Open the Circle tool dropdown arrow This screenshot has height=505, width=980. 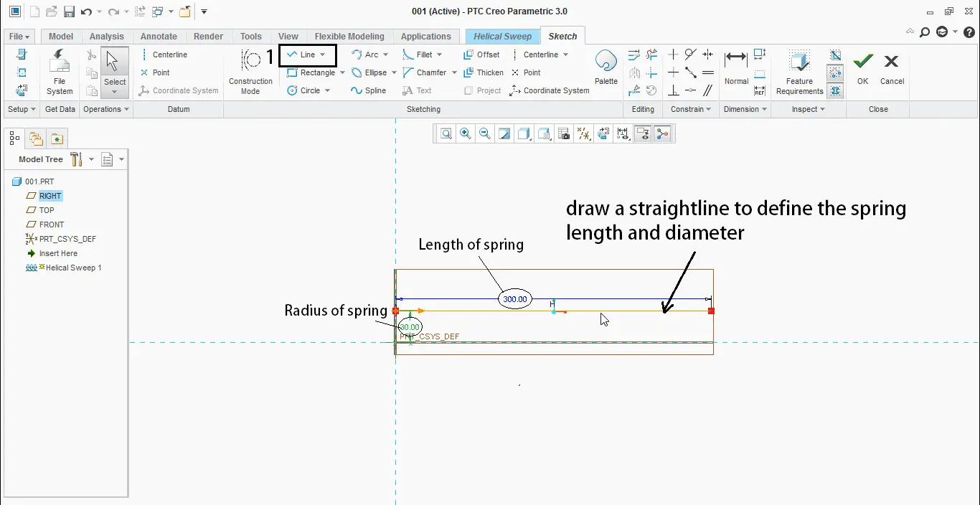point(328,91)
